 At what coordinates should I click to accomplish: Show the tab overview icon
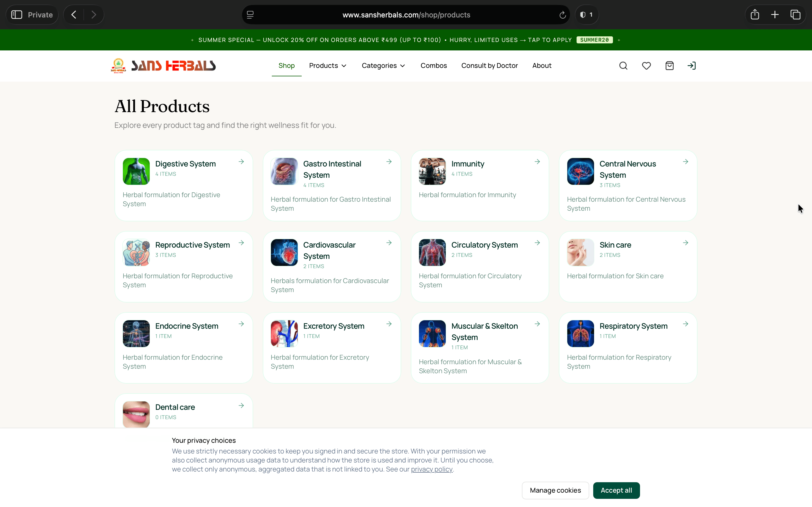[795, 15]
